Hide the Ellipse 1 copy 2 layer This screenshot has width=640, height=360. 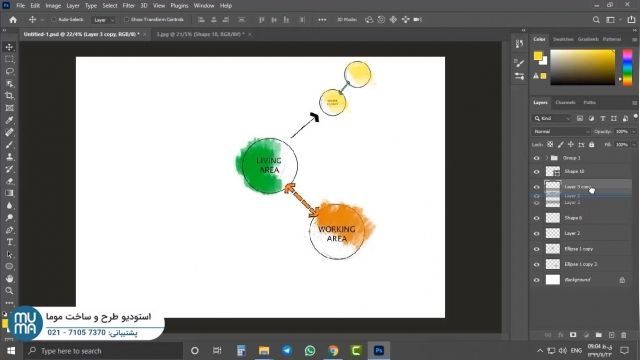pyautogui.click(x=536, y=264)
